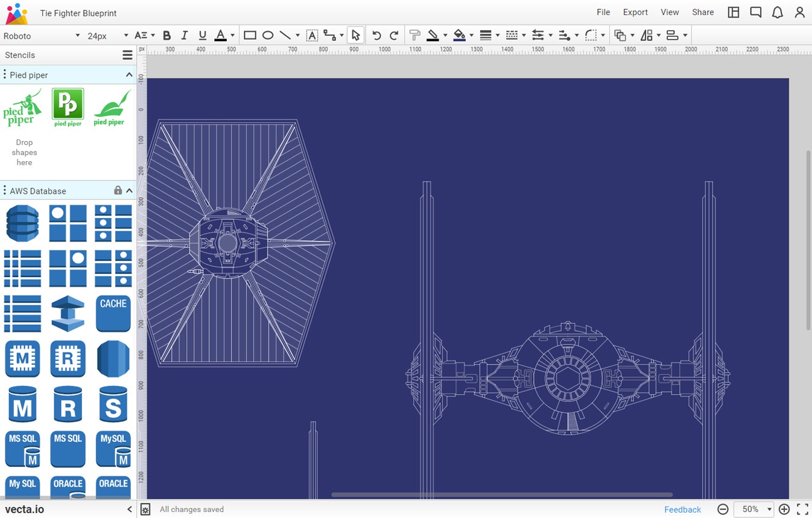The image size is (812, 518).
Task: Click the Undo arrow
Action: pos(376,36)
